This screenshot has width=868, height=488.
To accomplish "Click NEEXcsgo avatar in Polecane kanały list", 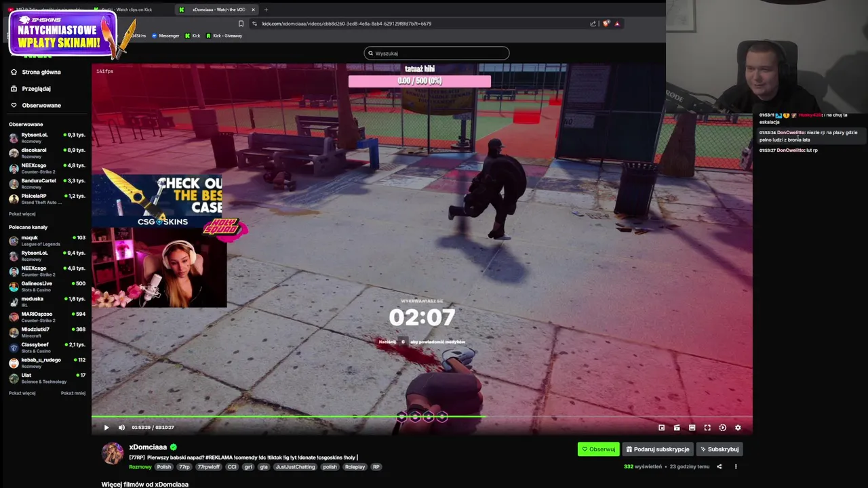I will coord(14,271).
